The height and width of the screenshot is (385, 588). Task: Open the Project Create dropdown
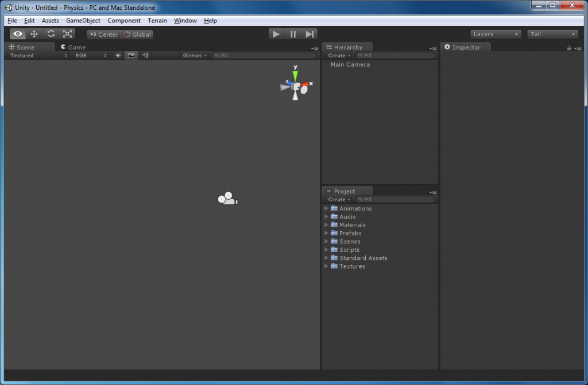point(339,200)
